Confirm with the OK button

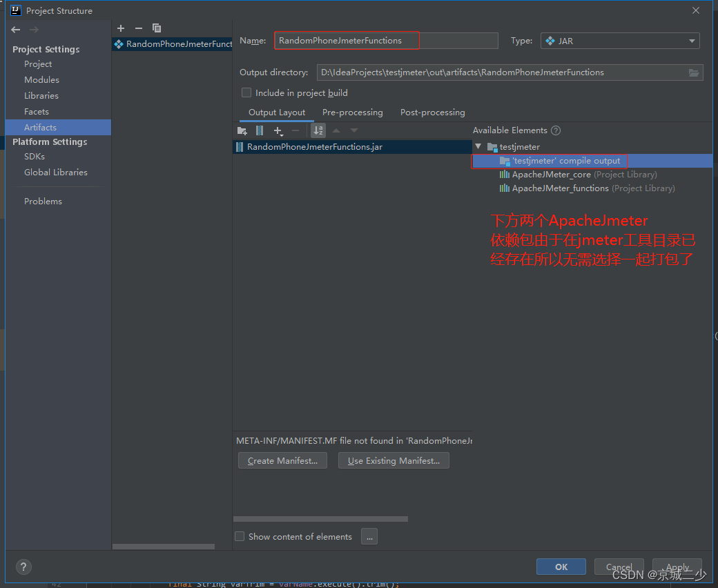(x=561, y=567)
